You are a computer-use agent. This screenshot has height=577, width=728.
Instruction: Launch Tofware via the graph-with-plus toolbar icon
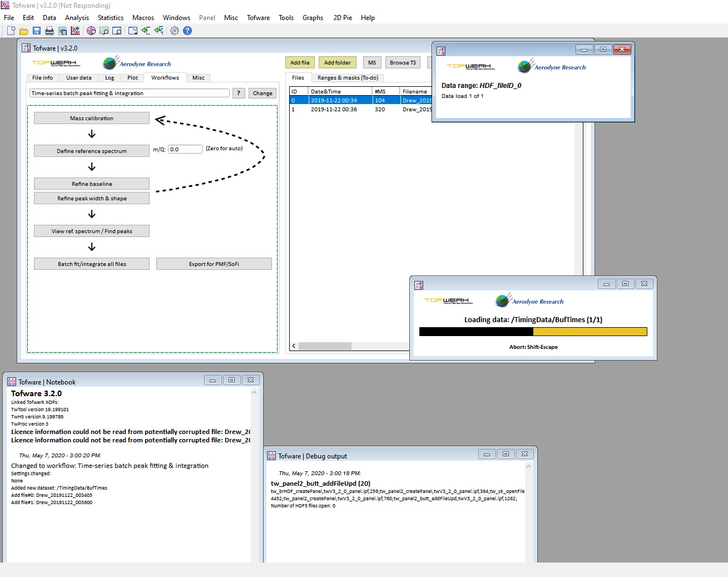pos(75,31)
